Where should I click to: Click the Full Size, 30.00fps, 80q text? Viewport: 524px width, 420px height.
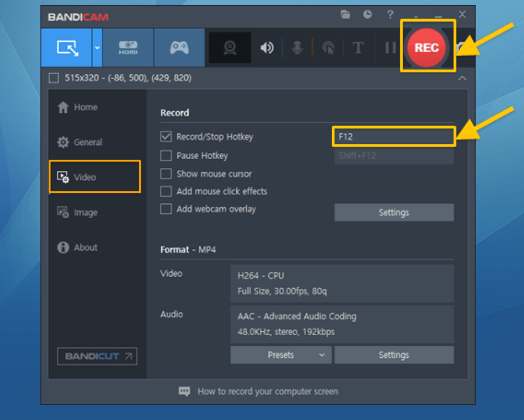282,291
